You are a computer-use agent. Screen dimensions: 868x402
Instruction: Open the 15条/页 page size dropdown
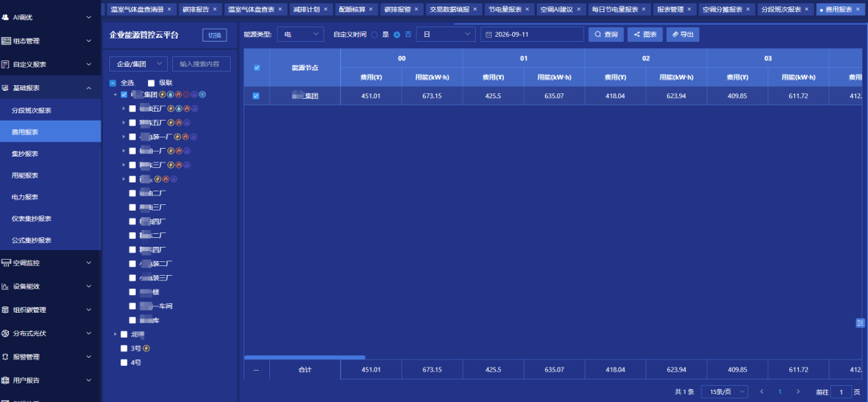click(725, 392)
